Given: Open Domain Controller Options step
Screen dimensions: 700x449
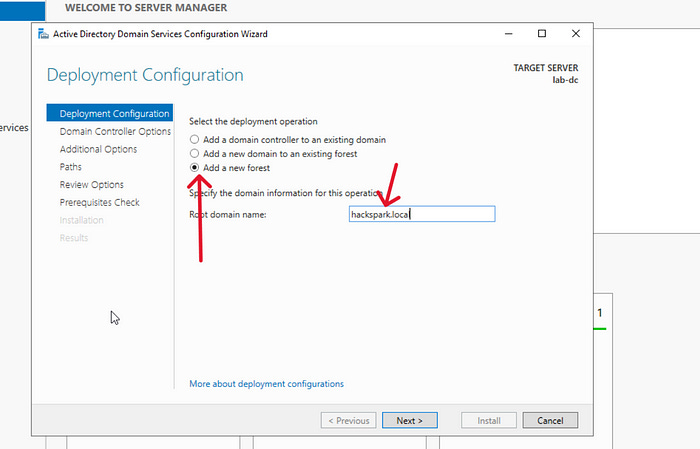Looking at the screenshot, I should [x=115, y=131].
